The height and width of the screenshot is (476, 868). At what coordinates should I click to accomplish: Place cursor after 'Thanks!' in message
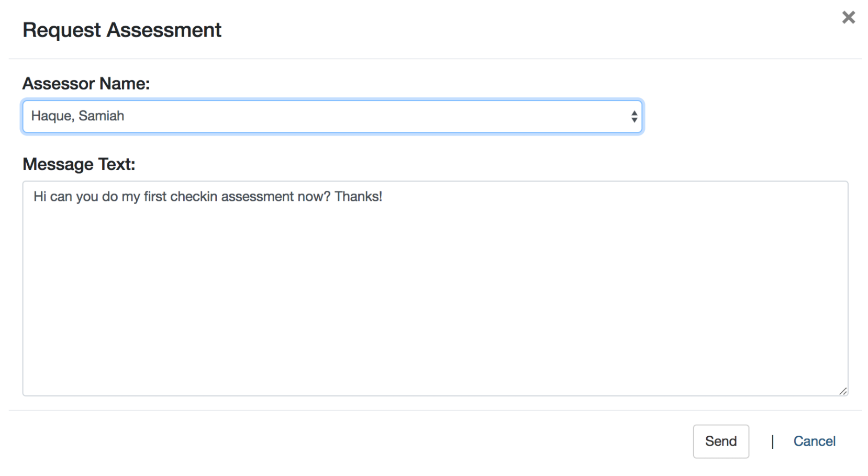(x=383, y=197)
